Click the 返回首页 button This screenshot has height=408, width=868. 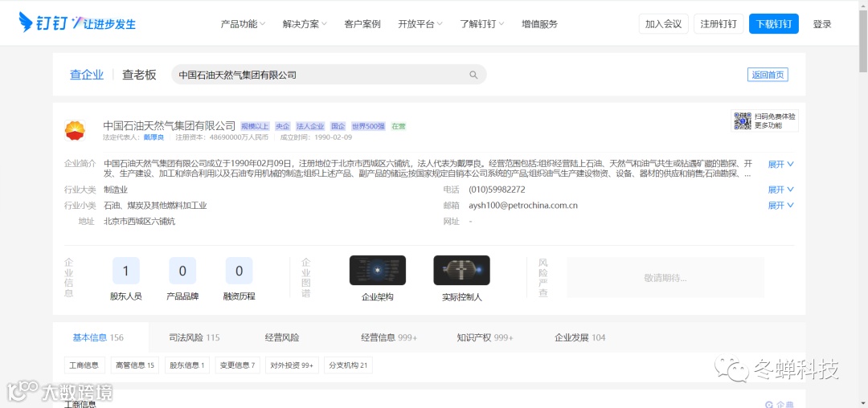coord(768,75)
